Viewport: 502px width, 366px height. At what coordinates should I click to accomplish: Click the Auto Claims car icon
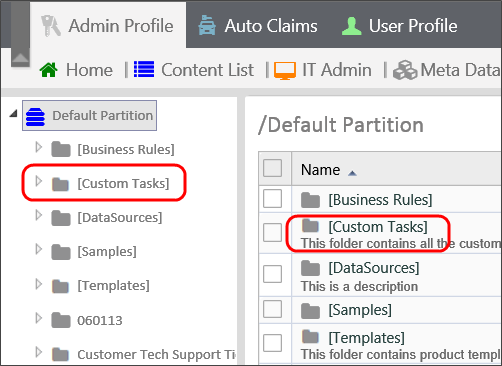[x=207, y=26]
